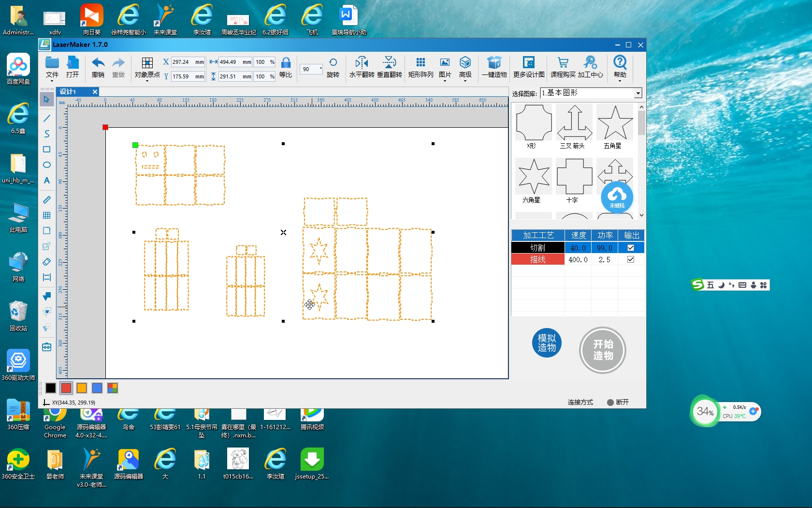Select the eraser tool in sidebar
Screen dimensions: 812x508
tap(46, 262)
